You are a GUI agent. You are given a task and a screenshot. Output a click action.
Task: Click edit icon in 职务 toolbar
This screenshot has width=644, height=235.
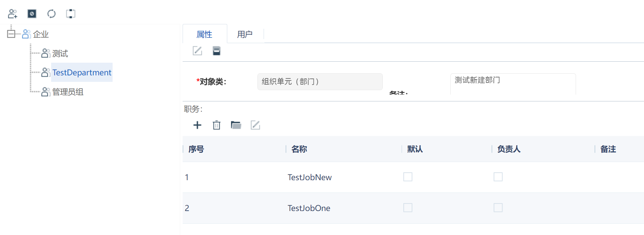255,125
